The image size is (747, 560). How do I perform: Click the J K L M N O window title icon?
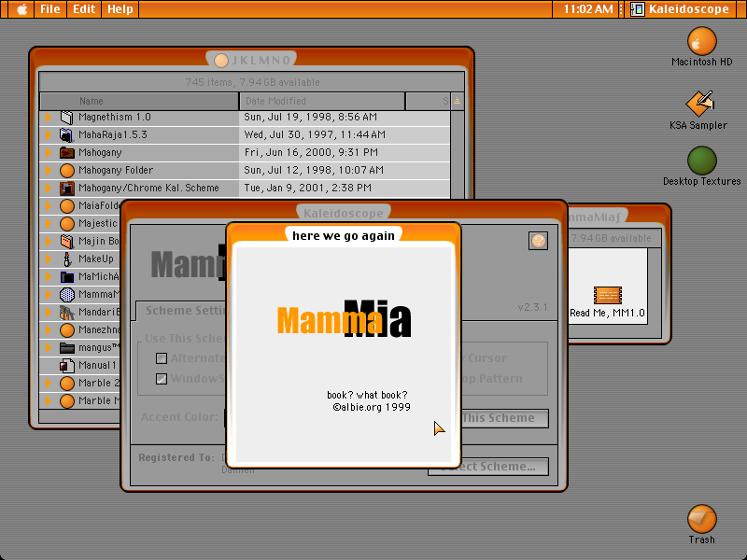coord(221,61)
